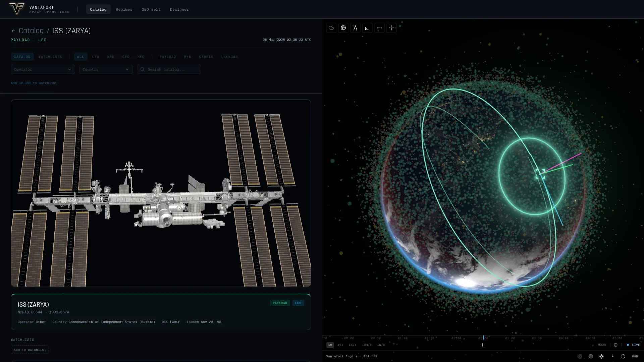
Task: Toggle the circle outline icon
Action: tap(623, 356)
